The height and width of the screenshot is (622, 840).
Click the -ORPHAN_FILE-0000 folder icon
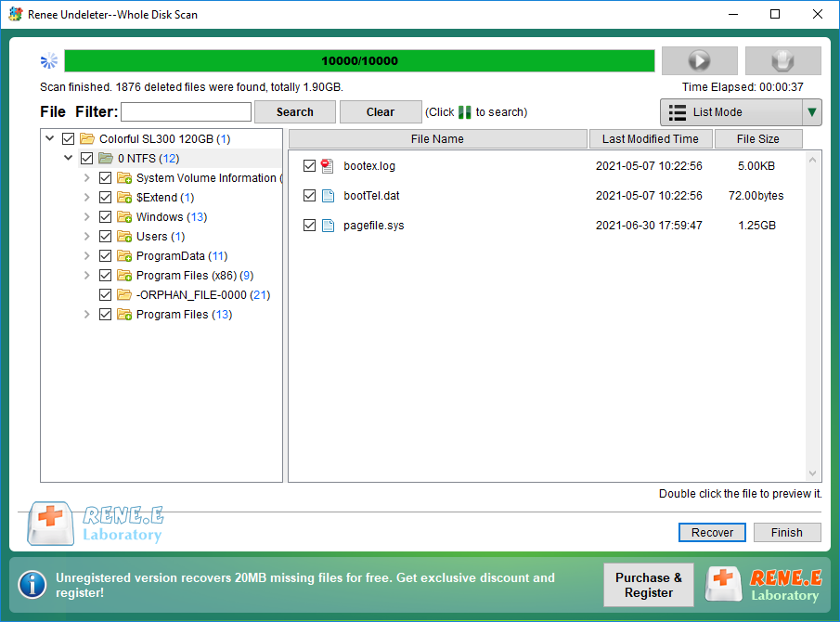coord(124,294)
